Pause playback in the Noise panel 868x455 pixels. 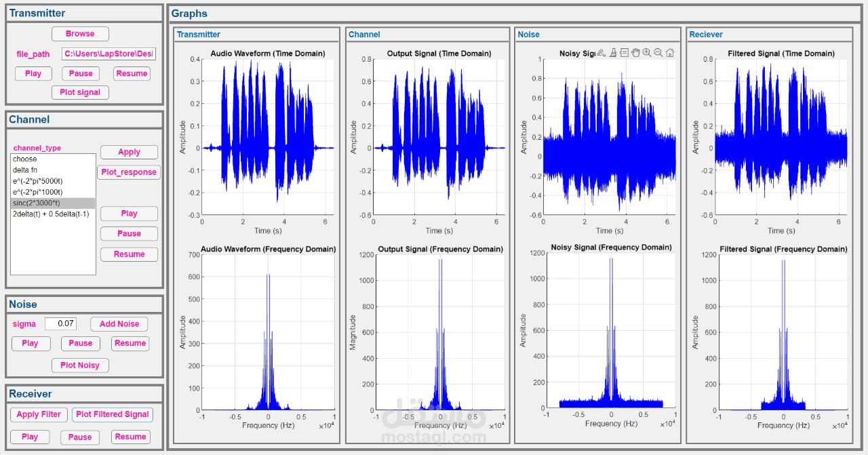click(80, 343)
